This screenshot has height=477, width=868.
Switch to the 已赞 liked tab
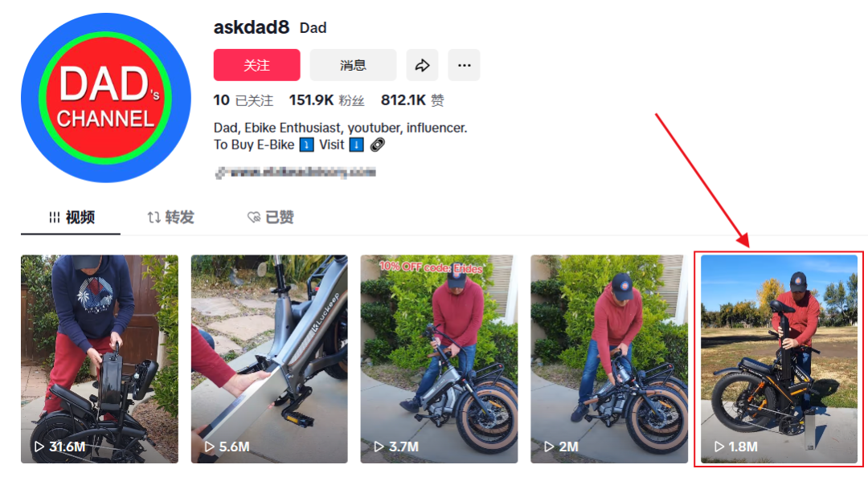(270, 218)
